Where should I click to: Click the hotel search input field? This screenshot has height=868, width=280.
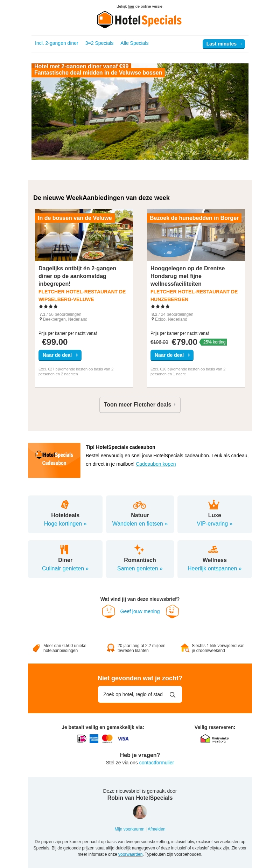pyautogui.click(x=133, y=694)
